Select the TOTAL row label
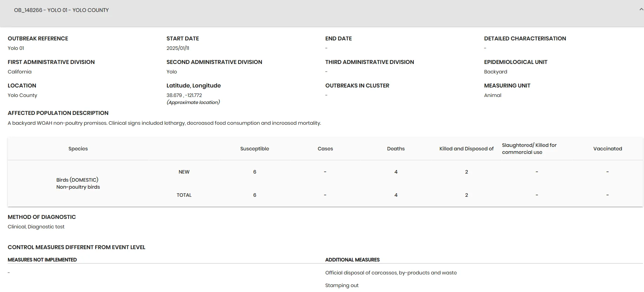 [184, 195]
